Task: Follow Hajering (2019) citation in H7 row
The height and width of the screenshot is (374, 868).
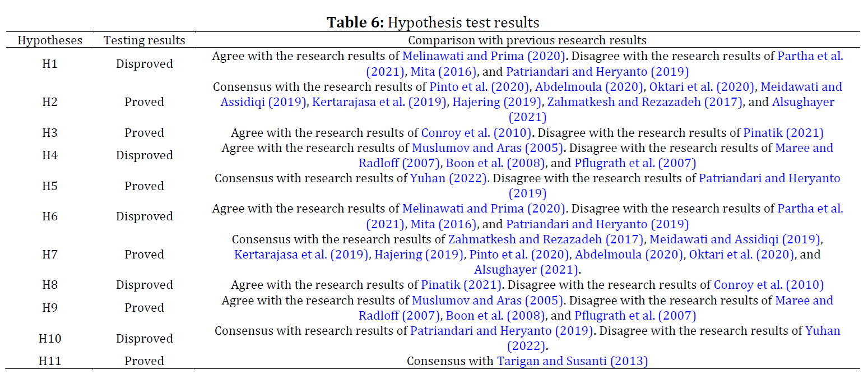Action: [418, 255]
